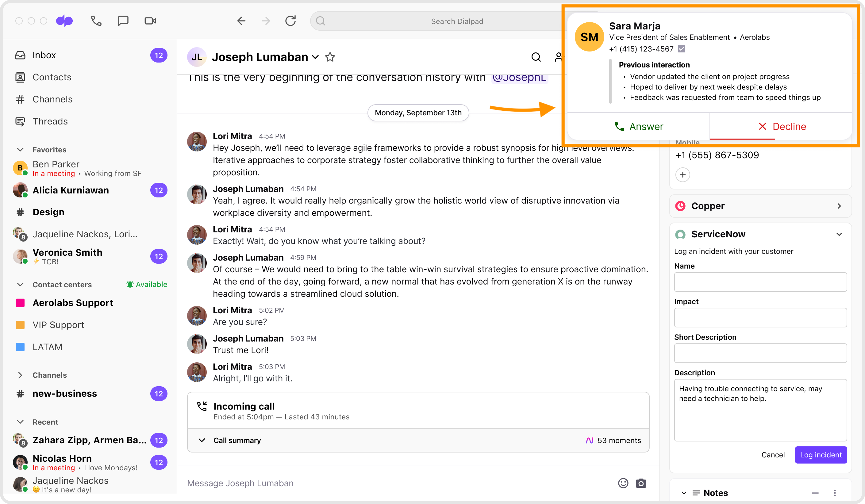The image size is (865, 504).
Task: Attach a photo with camera icon
Action: click(641, 483)
